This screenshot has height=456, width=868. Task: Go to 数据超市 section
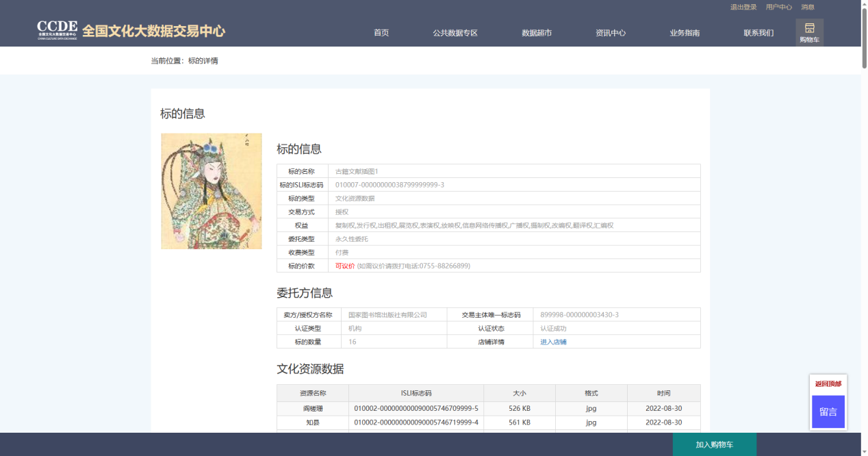tap(537, 33)
